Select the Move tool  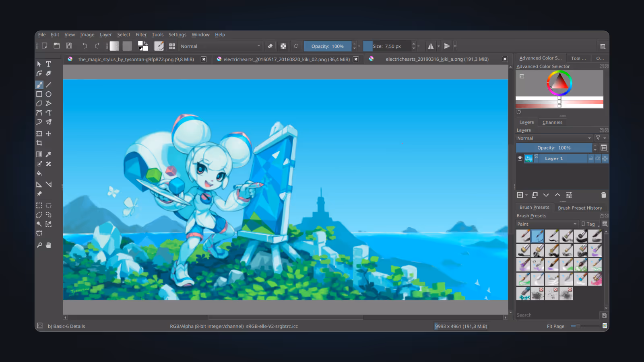click(x=48, y=134)
